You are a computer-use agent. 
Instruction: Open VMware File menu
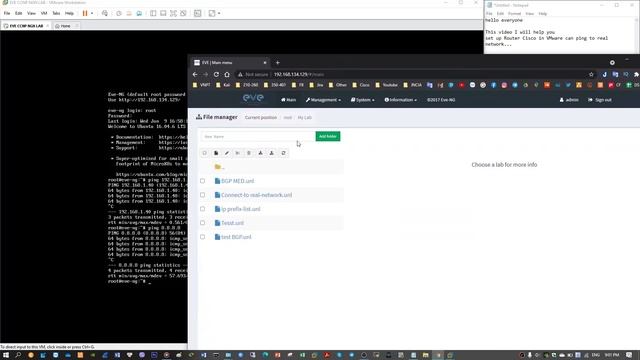click(7, 13)
